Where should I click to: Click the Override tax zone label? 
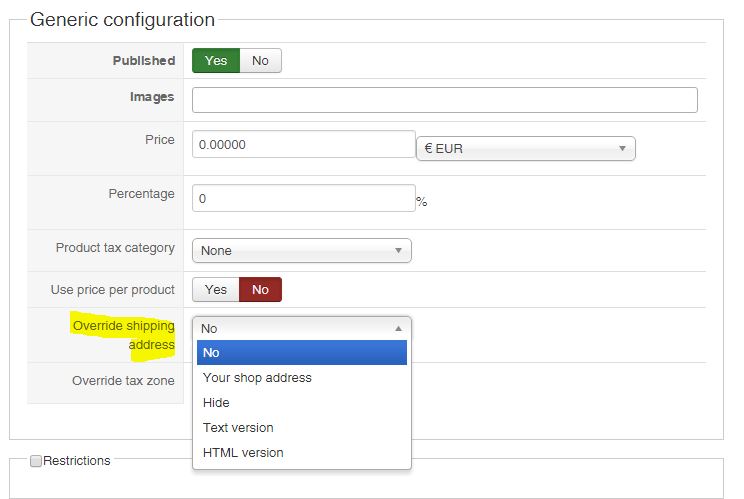click(123, 381)
